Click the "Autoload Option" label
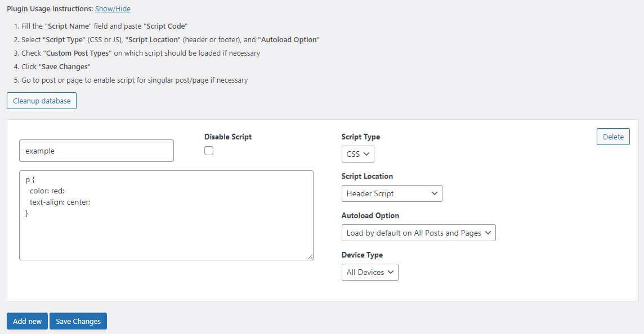644x334 pixels. click(x=370, y=215)
